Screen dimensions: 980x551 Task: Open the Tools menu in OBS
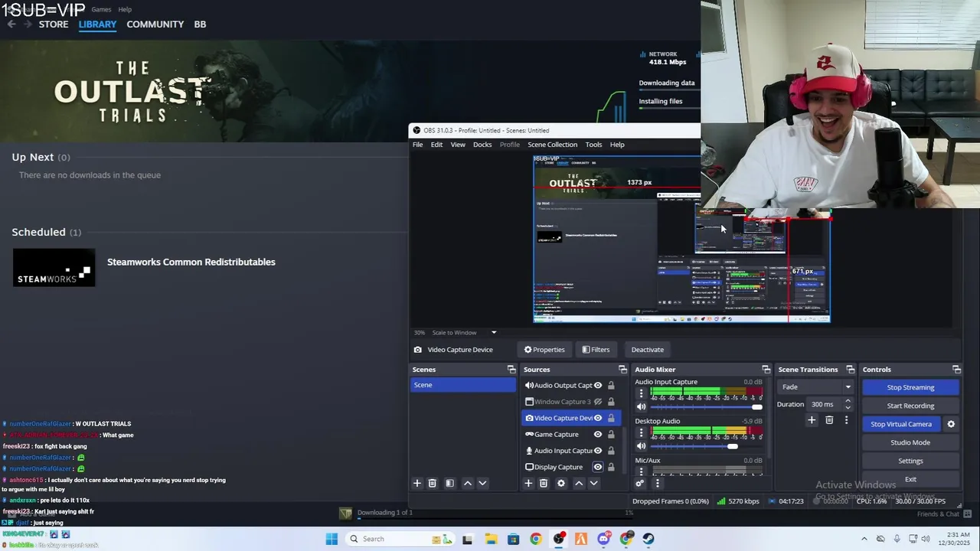click(x=593, y=145)
